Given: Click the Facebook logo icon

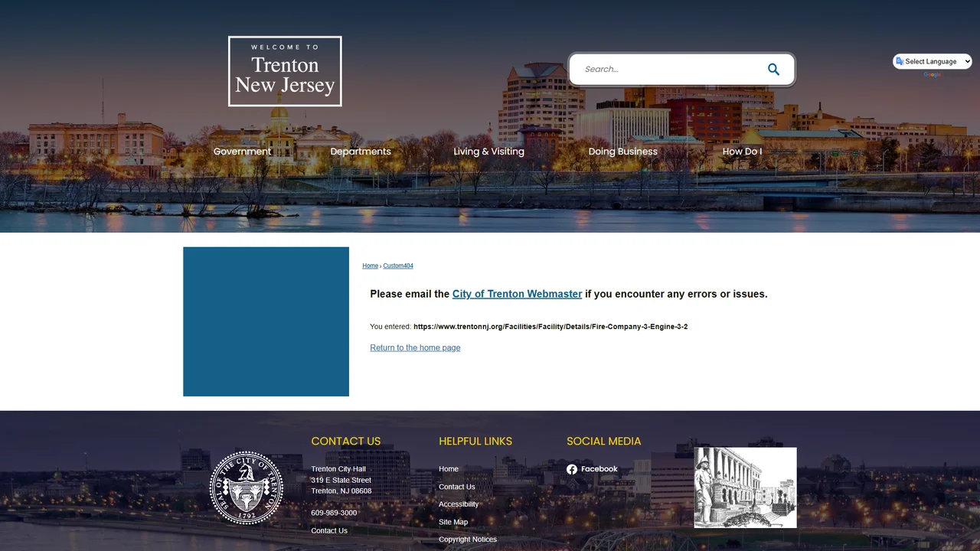Looking at the screenshot, I should point(572,469).
